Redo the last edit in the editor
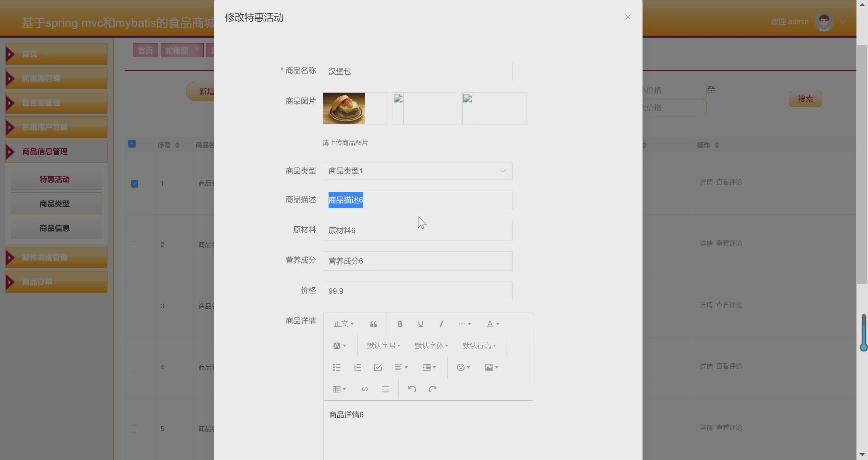Image resolution: width=868 pixels, height=460 pixels. click(433, 389)
